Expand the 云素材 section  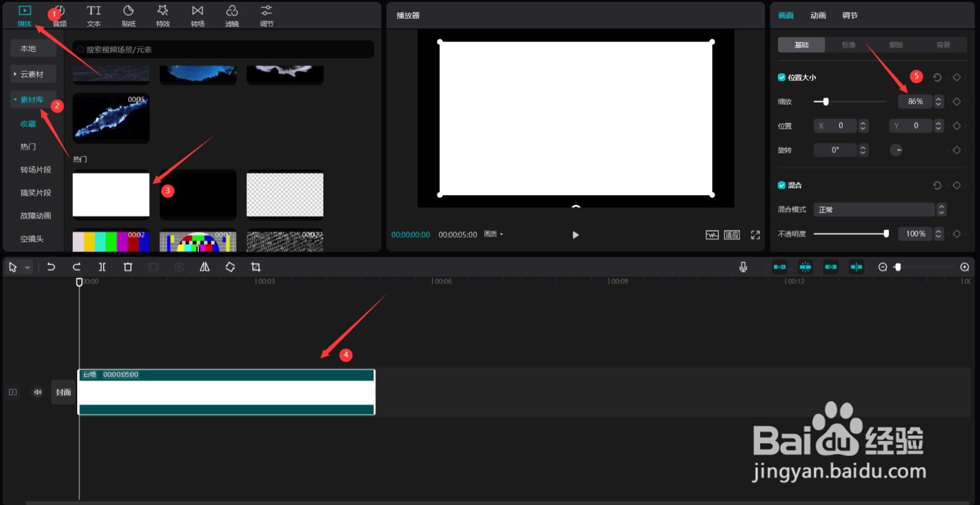pos(33,74)
